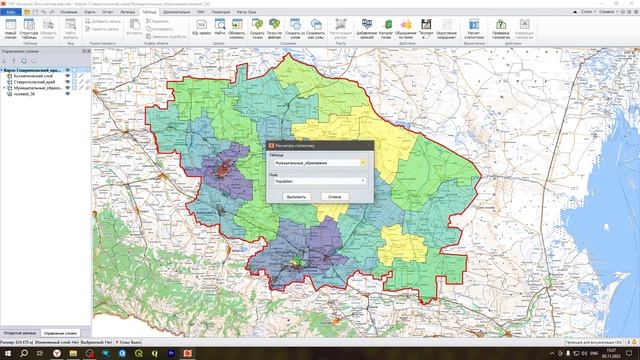The height and width of the screenshot is (360, 640).
Task: Select the Создать точки tool
Action: [x=257, y=29]
